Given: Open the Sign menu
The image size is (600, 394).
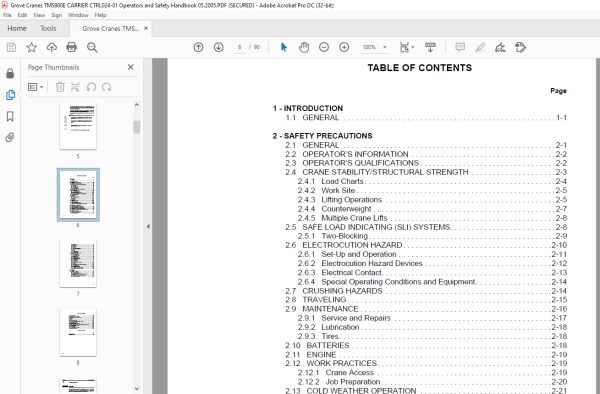Looking at the screenshot, I should pyautogui.click(x=56, y=15).
